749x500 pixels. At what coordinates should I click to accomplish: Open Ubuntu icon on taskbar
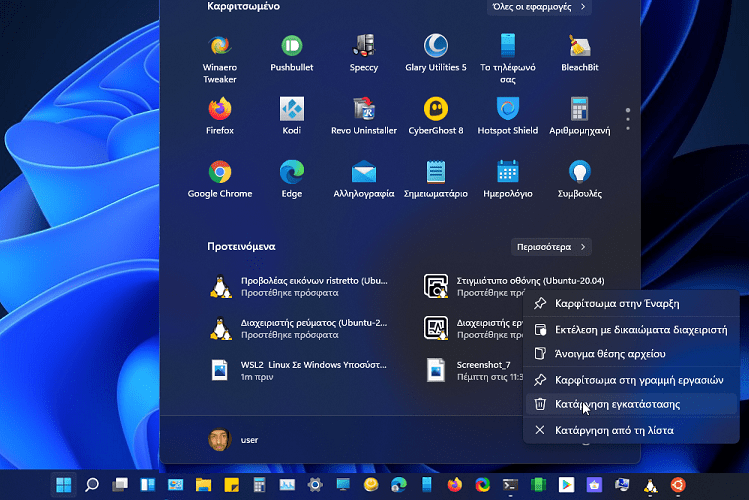[678, 485]
